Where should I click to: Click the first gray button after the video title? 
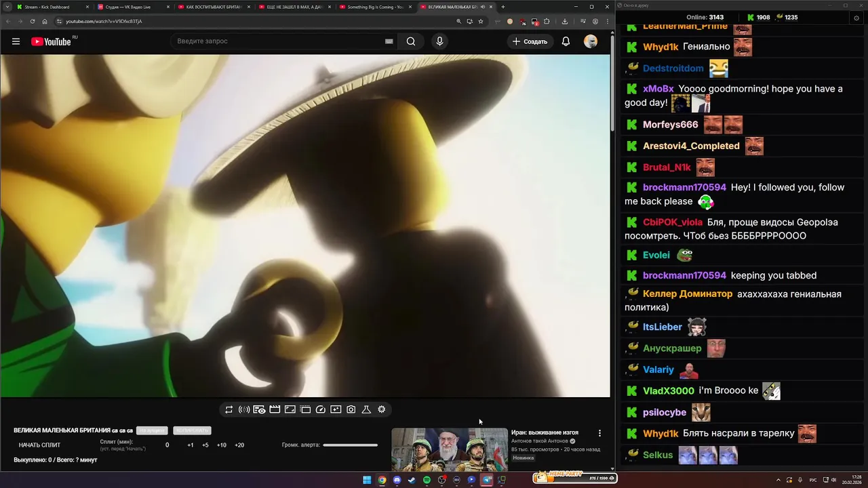pyautogui.click(x=152, y=430)
